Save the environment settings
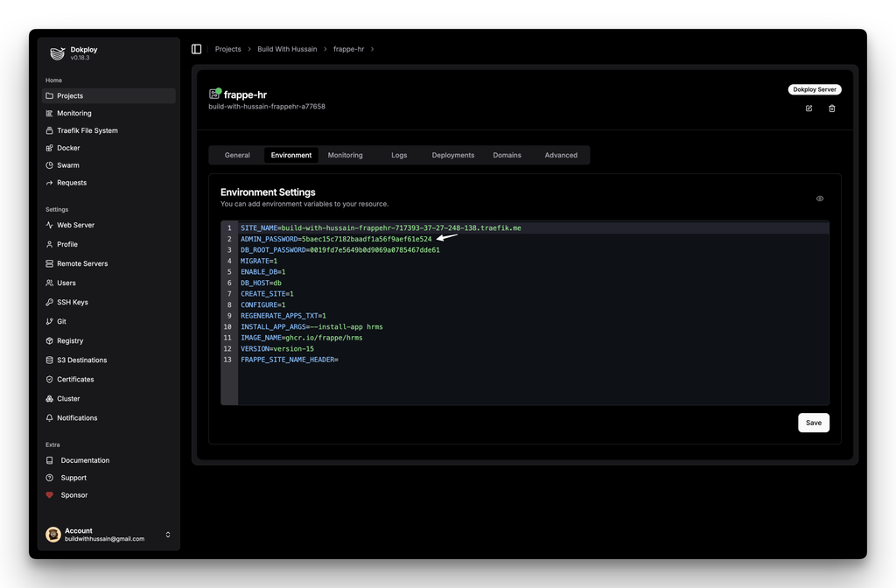 (x=813, y=423)
